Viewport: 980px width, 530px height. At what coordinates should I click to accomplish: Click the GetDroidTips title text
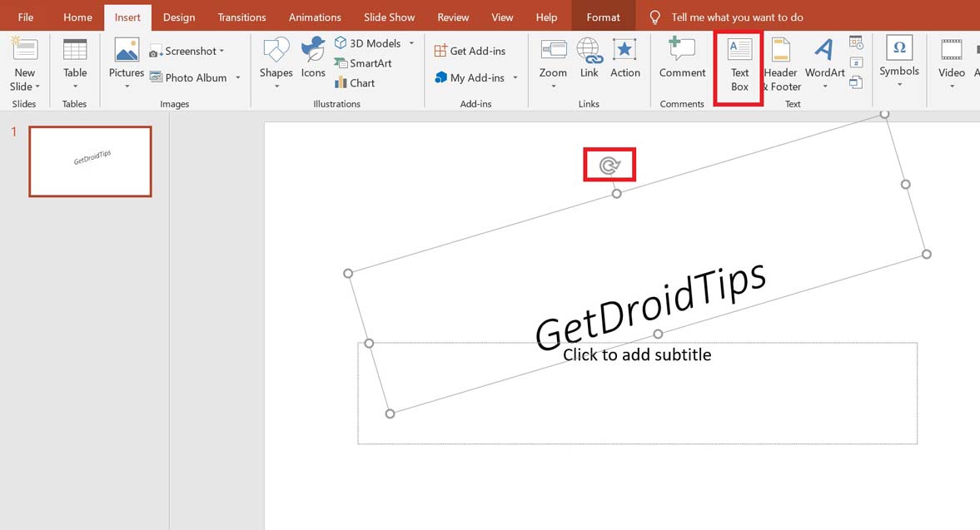pos(650,306)
